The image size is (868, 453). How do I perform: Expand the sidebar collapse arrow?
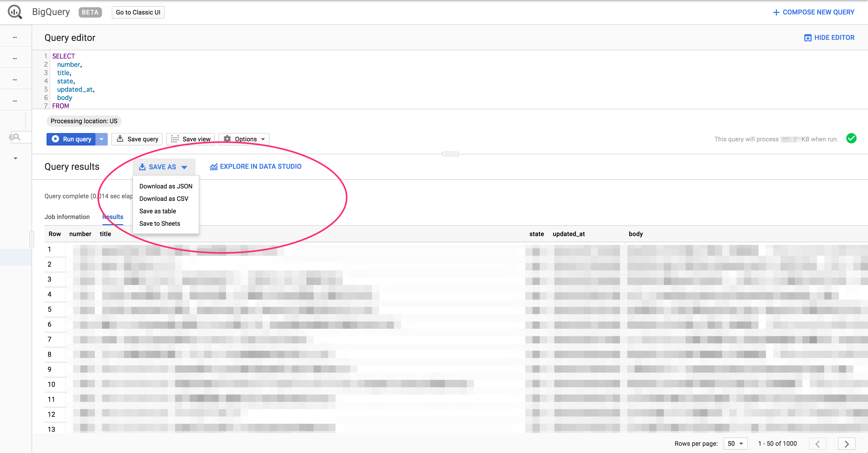point(16,158)
